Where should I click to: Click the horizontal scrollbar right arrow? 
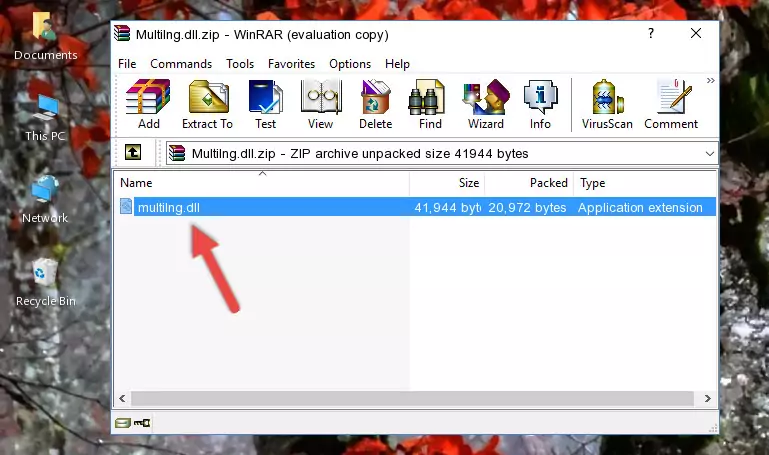coord(707,399)
